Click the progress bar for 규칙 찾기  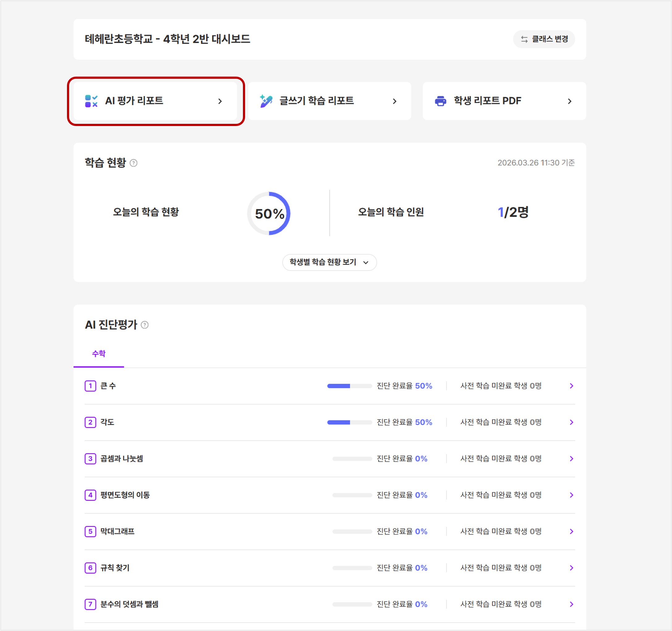tap(352, 568)
